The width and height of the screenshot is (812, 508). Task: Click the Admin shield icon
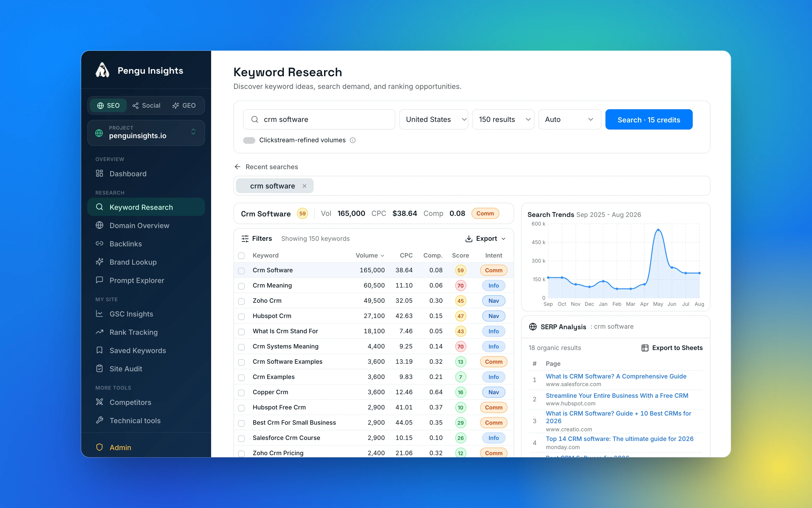click(x=99, y=447)
